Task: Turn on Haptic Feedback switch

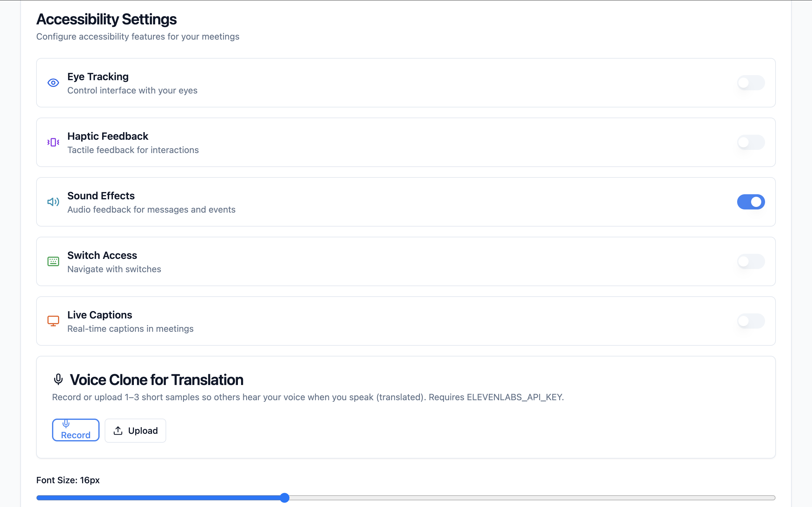Action: click(750, 142)
